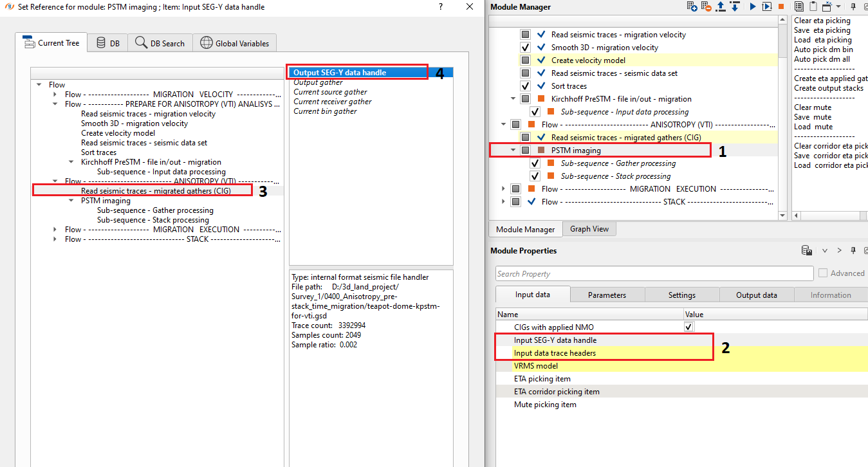This screenshot has height=467, width=868.
Task: Toggle the CIGs with applied NMO checkbox
Action: (x=688, y=327)
